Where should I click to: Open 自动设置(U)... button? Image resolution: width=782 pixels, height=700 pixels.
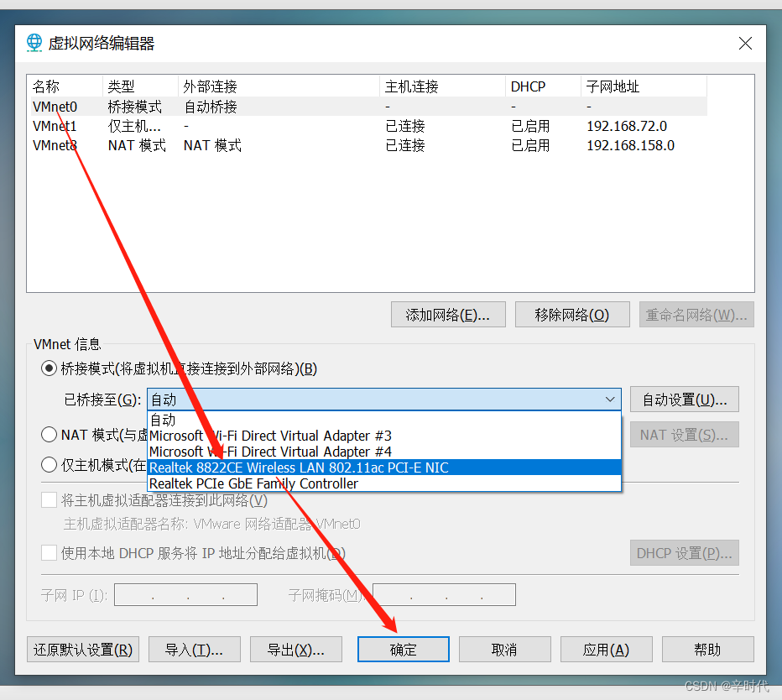(685, 400)
